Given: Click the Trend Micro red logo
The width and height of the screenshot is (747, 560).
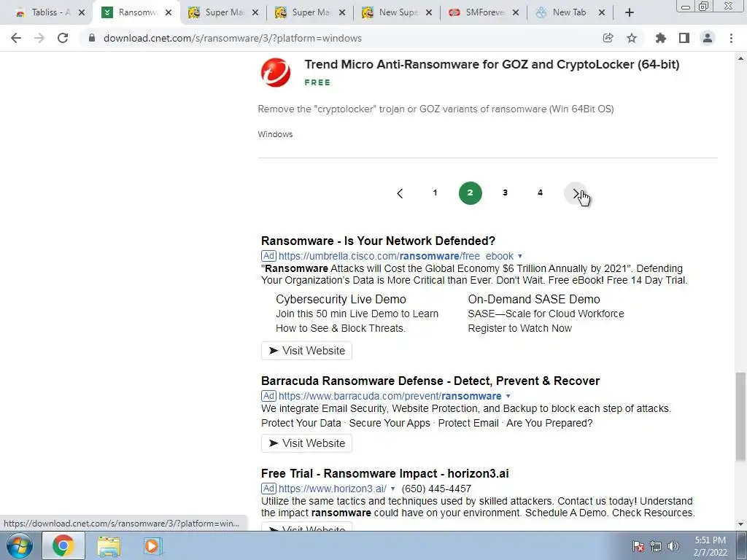Looking at the screenshot, I should pos(275,73).
